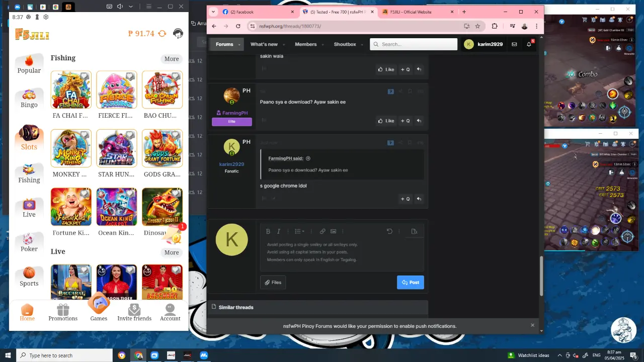Open Invite friends tab in F5JILI

(x=134, y=313)
